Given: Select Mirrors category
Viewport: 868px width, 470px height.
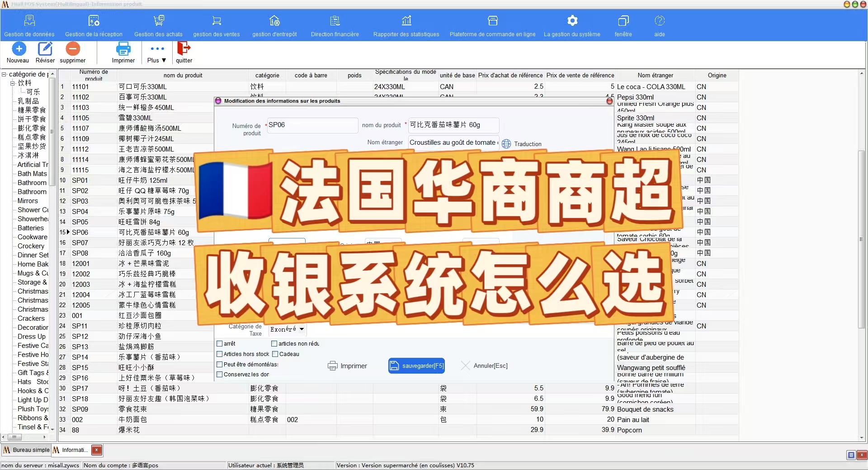Looking at the screenshot, I should pyautogui.click(x=28, y=201).
